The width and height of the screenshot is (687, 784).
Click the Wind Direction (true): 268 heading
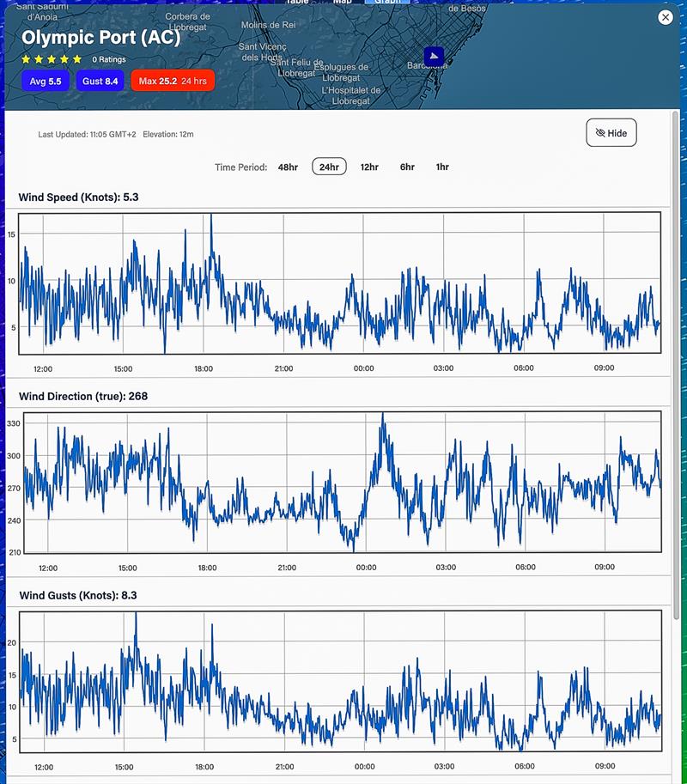[83, 396]
